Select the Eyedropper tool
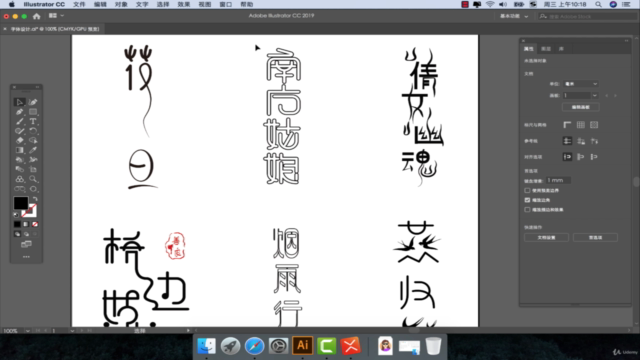Viewport: 640px width, 360px height. tap(33, 150)
